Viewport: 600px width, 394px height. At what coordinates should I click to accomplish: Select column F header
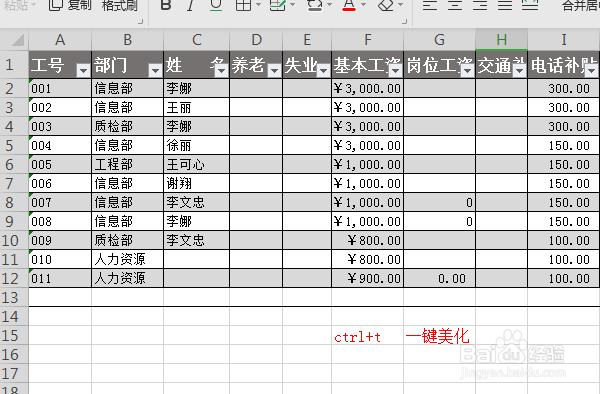(367, 40)
